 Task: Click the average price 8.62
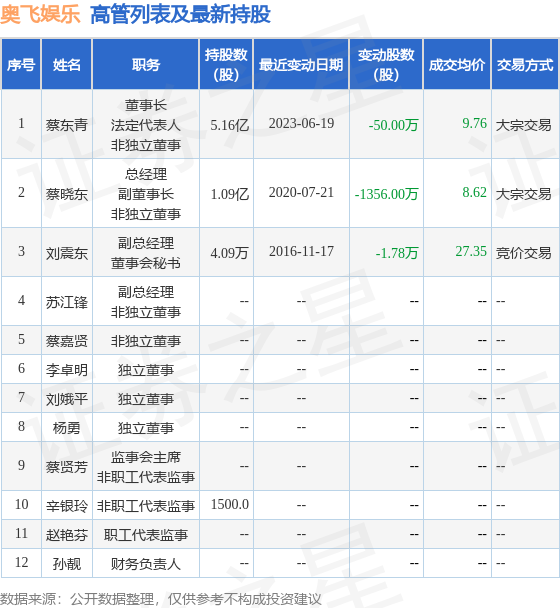[474, 193]
